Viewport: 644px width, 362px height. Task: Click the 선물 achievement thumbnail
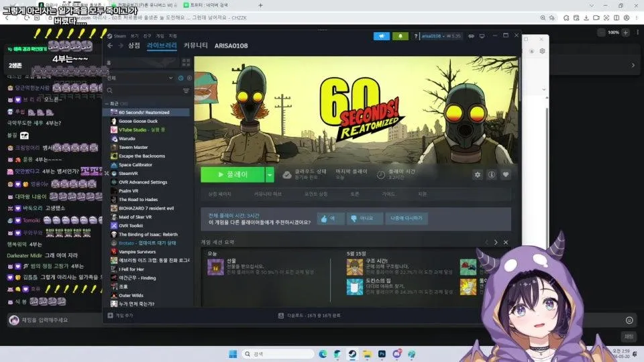215,267
